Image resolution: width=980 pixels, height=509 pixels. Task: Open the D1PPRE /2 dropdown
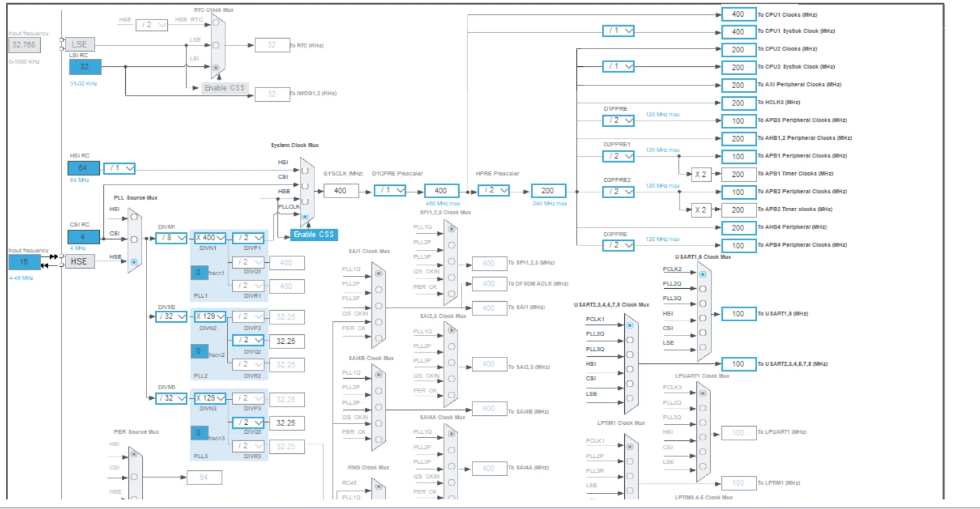pos(618,120)
